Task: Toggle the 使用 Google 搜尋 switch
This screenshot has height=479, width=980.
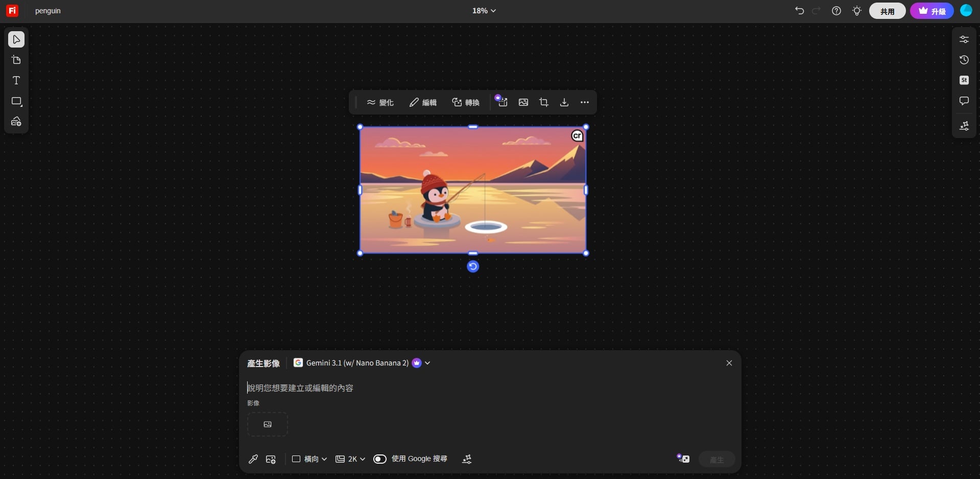Action: (379, 459)
